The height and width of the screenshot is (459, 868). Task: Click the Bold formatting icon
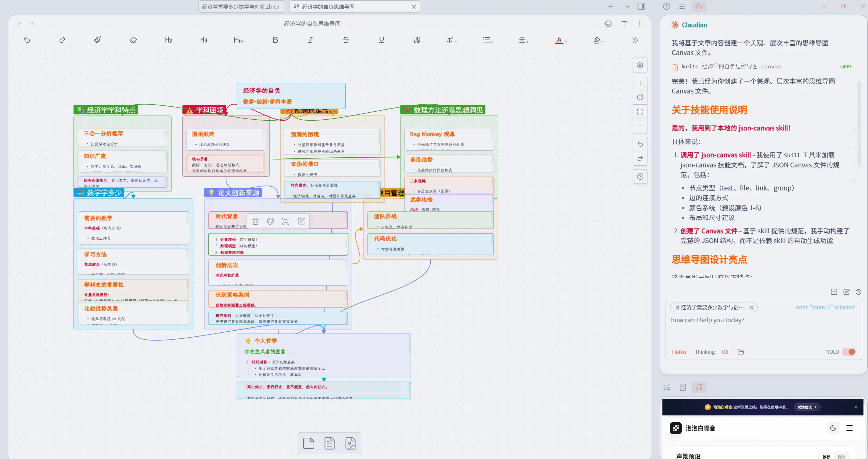pos(275,40)
